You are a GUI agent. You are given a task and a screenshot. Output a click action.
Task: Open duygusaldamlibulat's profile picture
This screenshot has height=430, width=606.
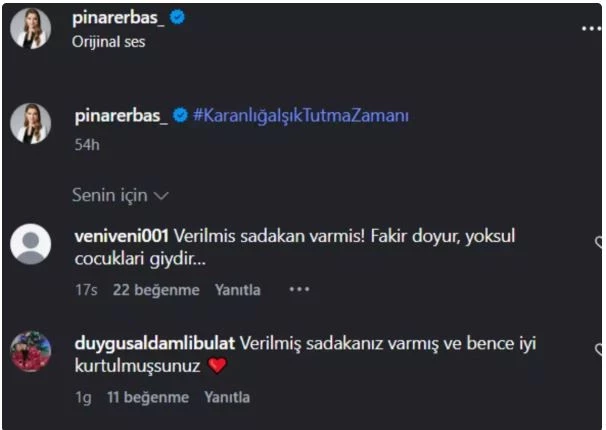tap(30, 352)
